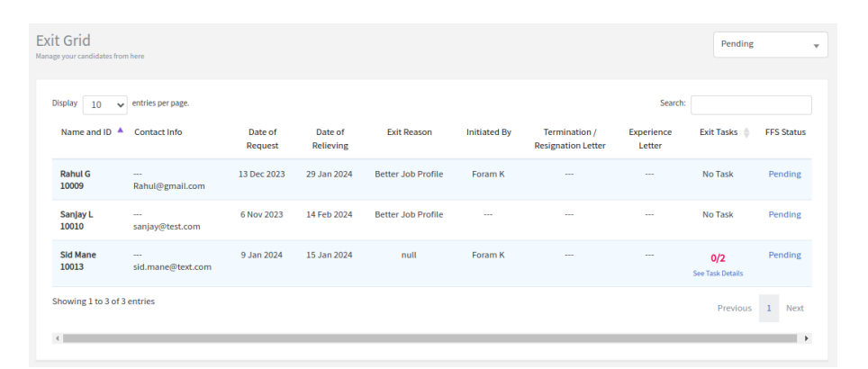Screen dimensions: 868x369
Task: Sort by Date of Relieving column header
Action: tap(330, 139)
